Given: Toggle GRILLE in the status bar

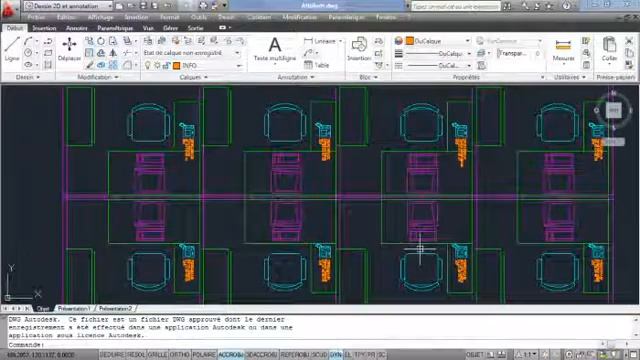Looking at the screenshot, I should pyautogui.click(x=157, y=355).
